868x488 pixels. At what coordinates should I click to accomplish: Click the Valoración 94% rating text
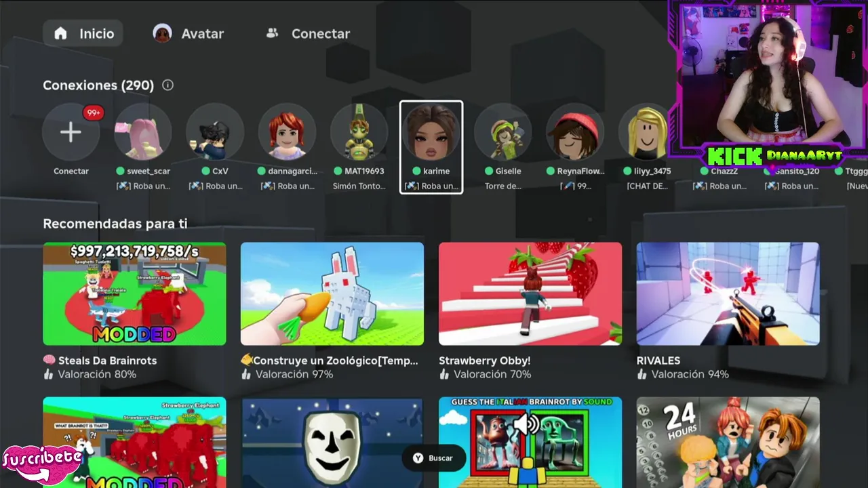click(x=690, y=374)
